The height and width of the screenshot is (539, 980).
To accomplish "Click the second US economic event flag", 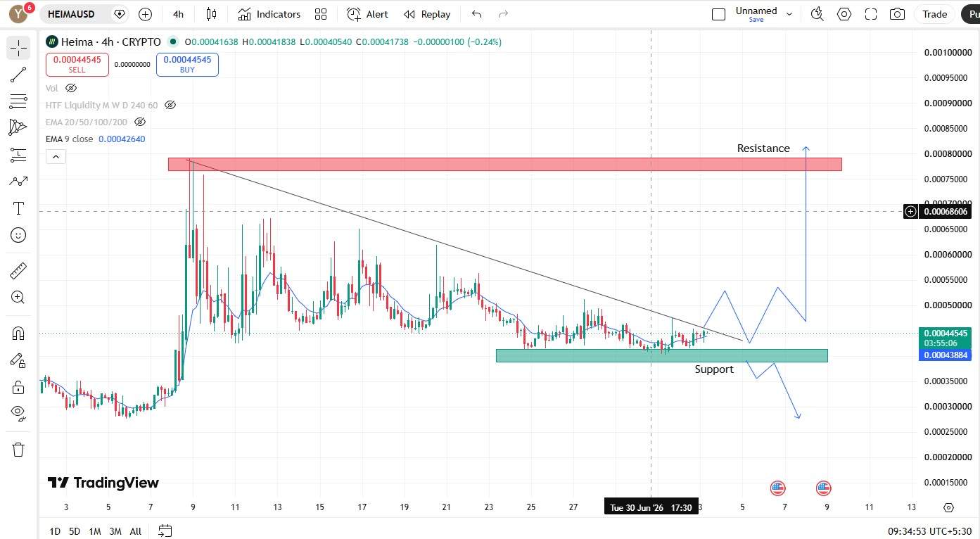I will click(x=823, y=488).
